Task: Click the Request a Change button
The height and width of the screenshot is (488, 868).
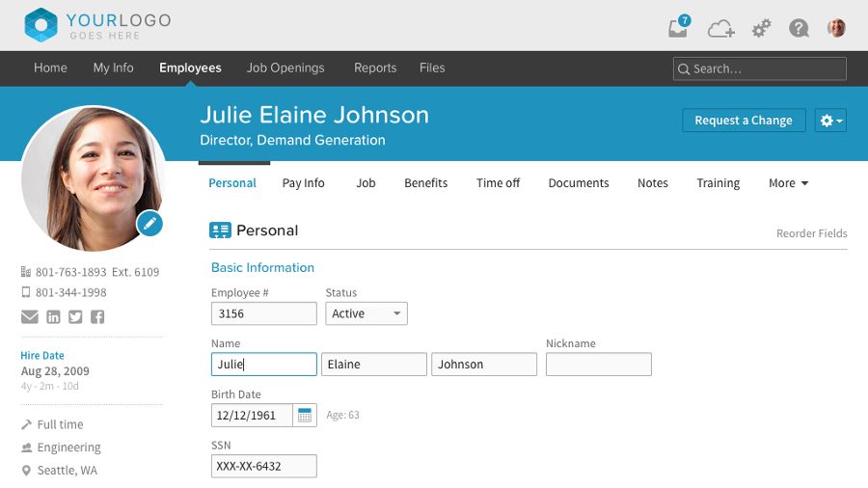Action: [x=743, y=121]
